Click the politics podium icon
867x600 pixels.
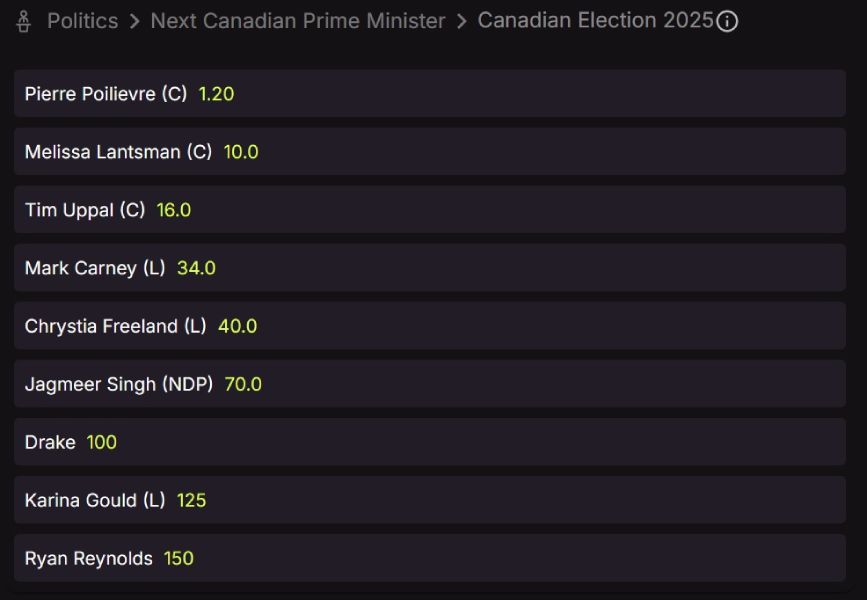pos(24,21)
